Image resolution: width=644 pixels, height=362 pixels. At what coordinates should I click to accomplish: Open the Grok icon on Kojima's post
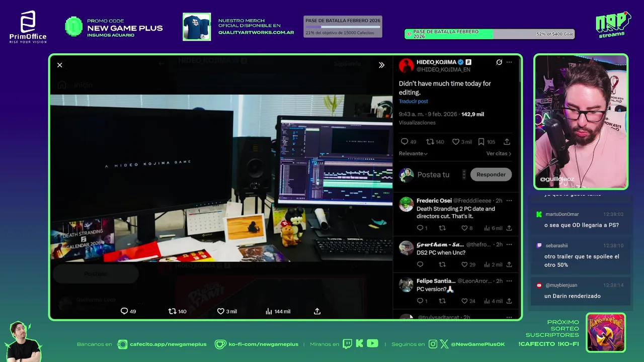pos(499,62)
